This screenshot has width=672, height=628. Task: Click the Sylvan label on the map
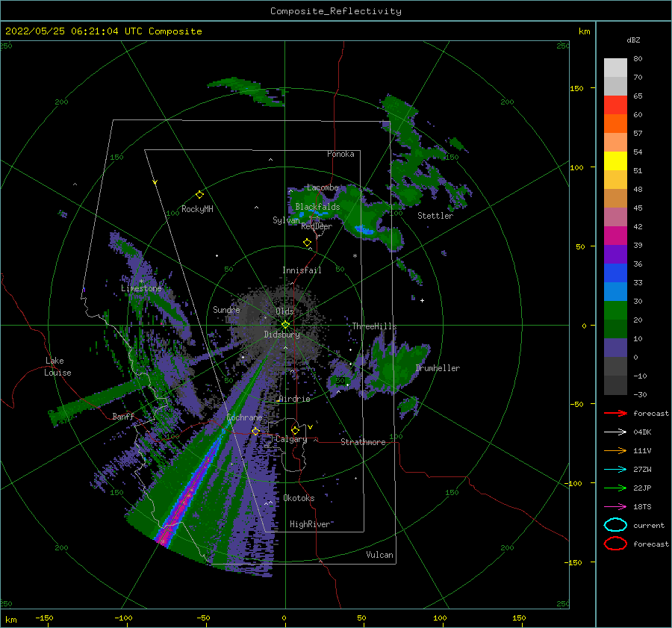click(286, 220)
